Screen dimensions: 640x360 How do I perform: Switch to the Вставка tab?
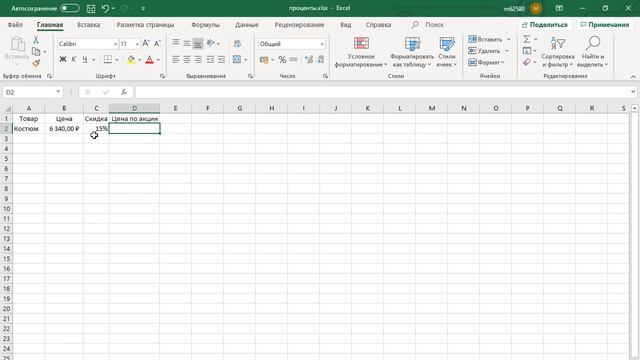89,25
